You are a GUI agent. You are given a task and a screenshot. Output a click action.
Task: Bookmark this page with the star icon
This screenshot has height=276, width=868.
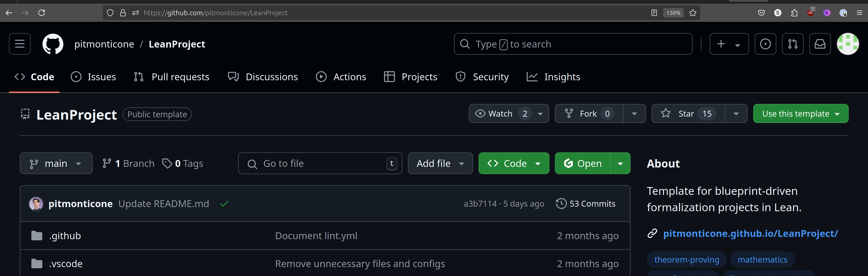pyautogui.click(x=693, y=13)
